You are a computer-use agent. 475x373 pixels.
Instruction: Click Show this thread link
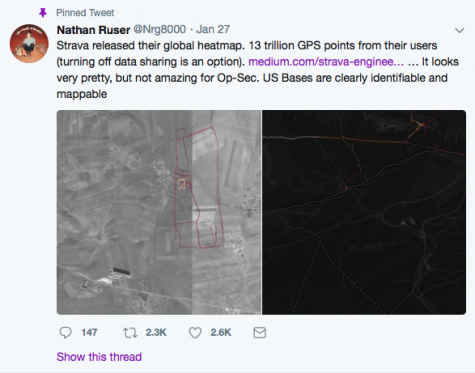pyautogui.click(x=99, y=357)
